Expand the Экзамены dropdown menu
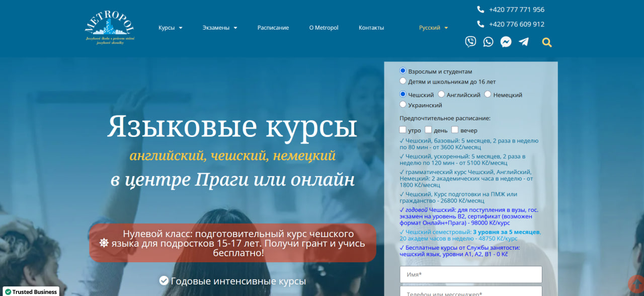The image size is (644, 296). 220,28
